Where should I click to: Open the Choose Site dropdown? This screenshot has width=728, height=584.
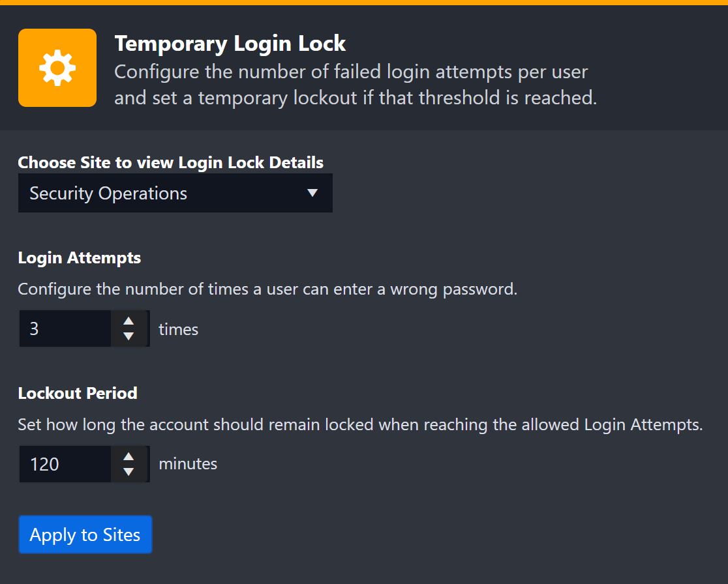175,194
